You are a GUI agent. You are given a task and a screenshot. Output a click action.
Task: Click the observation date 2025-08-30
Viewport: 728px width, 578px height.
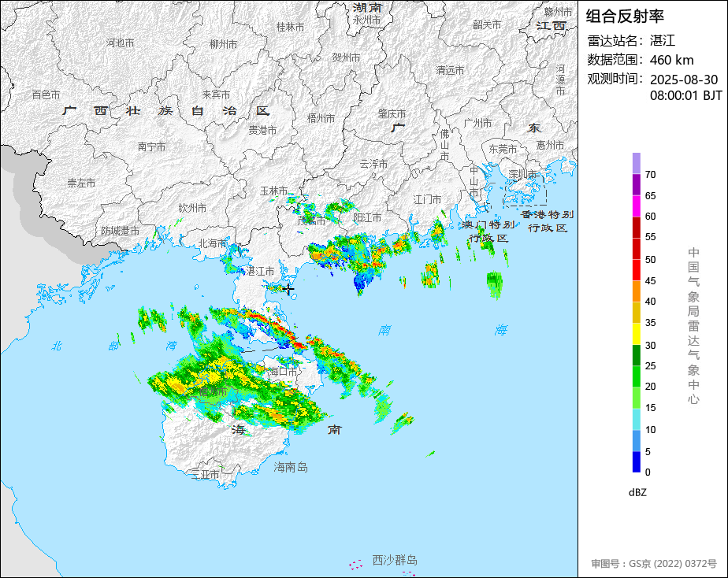coord(684,80)
